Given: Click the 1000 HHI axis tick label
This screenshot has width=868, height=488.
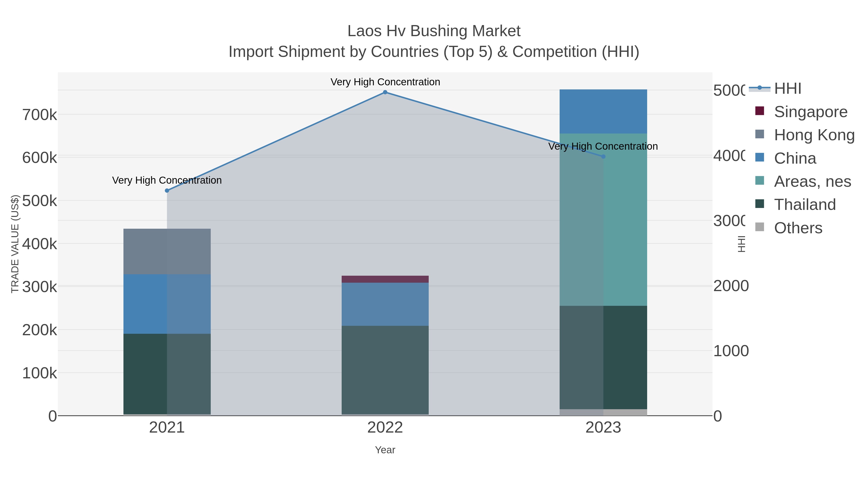Looking at the screenshot, I should (x=731, y=351).
